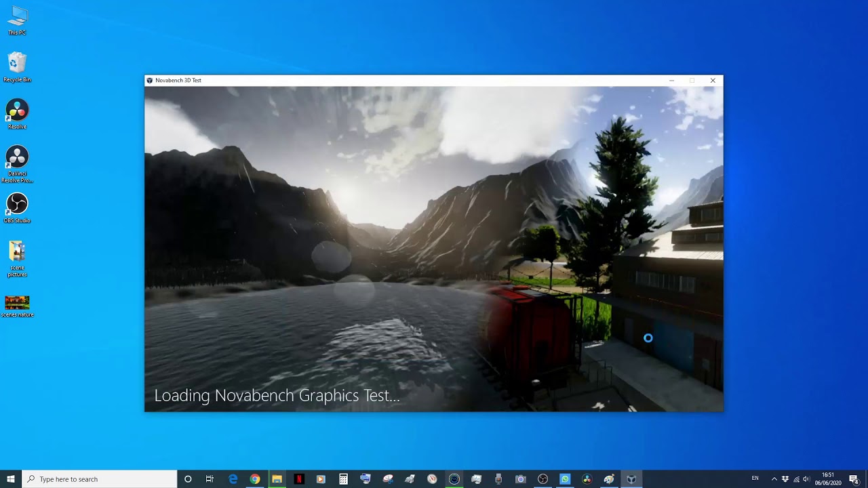Open Netflix from the taskbar
Screen dimensions: 868x488
pyautogui.click(x=299, y=479)
